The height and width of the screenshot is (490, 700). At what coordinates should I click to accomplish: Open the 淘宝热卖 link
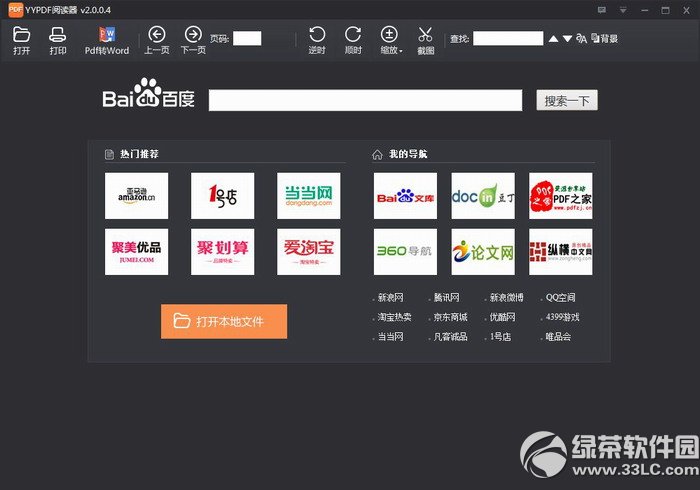[395, 317]
